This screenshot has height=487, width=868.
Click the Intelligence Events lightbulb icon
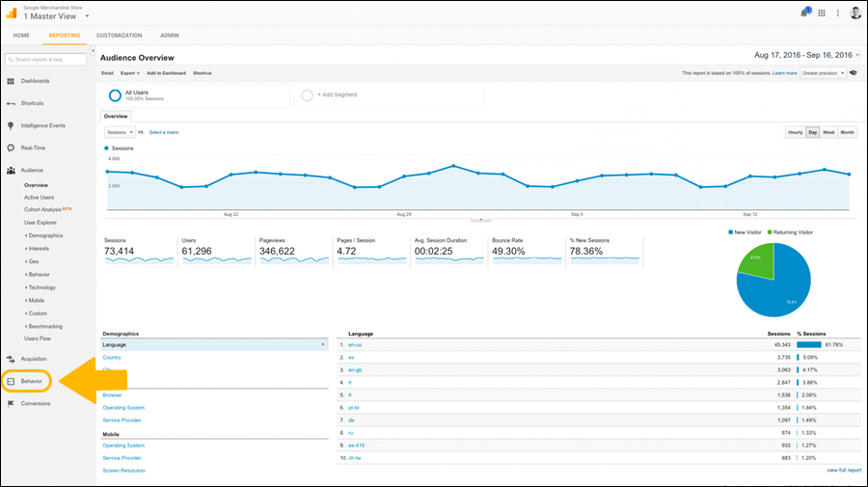click(11, 125)
